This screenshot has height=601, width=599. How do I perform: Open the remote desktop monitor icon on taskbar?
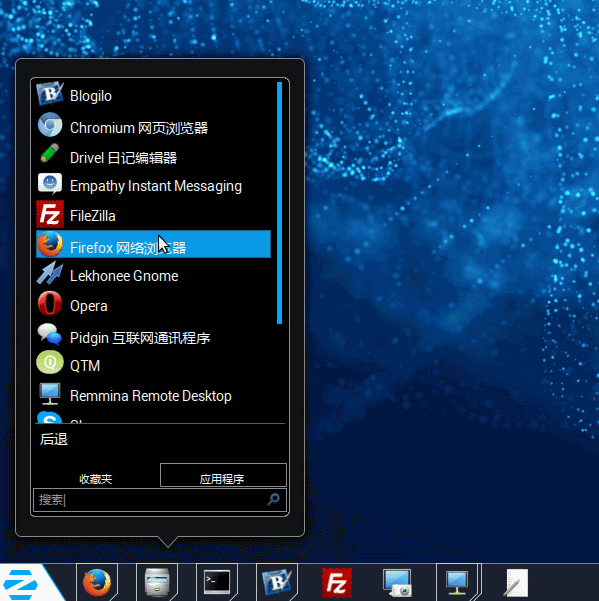pos(457,583)
